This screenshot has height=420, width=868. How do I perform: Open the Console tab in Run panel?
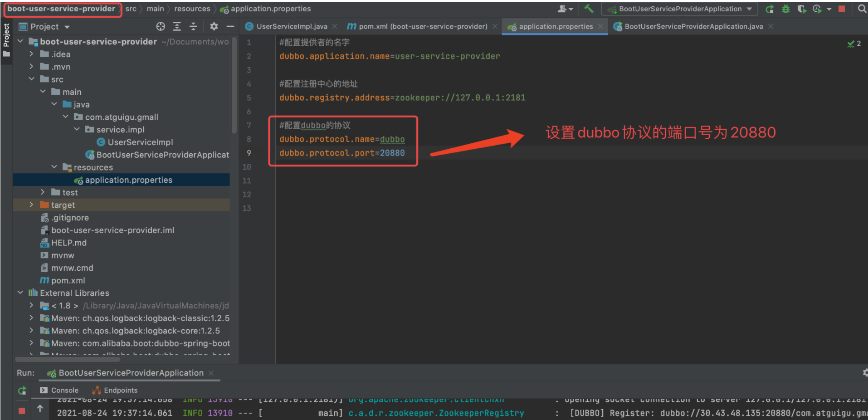click(x=59, y=390)
